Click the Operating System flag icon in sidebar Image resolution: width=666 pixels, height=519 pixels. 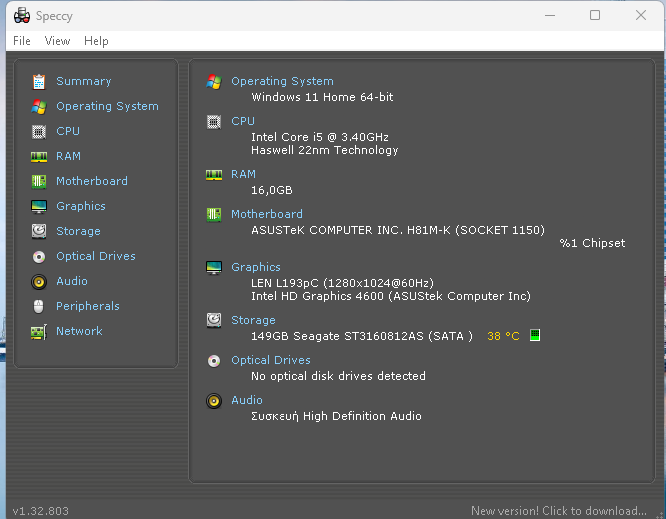tap(39, 107)
